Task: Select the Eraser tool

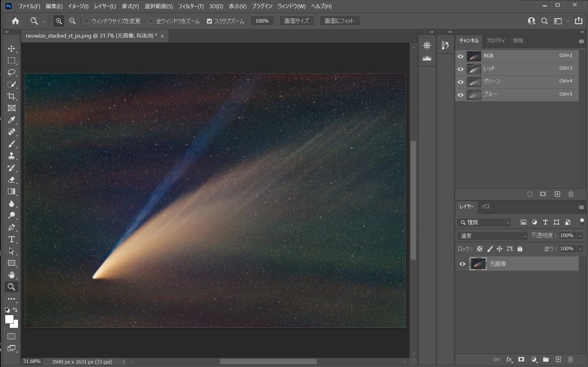Action: [12, 180]
